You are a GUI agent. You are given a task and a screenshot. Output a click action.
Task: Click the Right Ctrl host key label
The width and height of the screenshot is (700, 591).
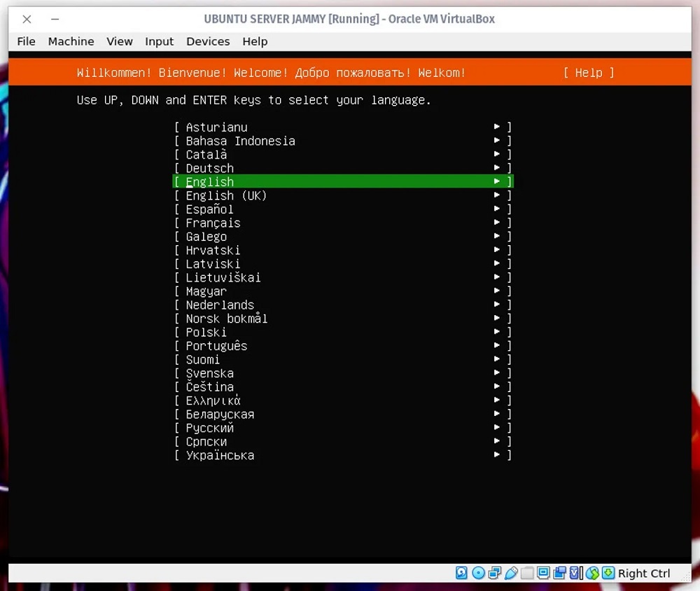(x=644, y=573)
